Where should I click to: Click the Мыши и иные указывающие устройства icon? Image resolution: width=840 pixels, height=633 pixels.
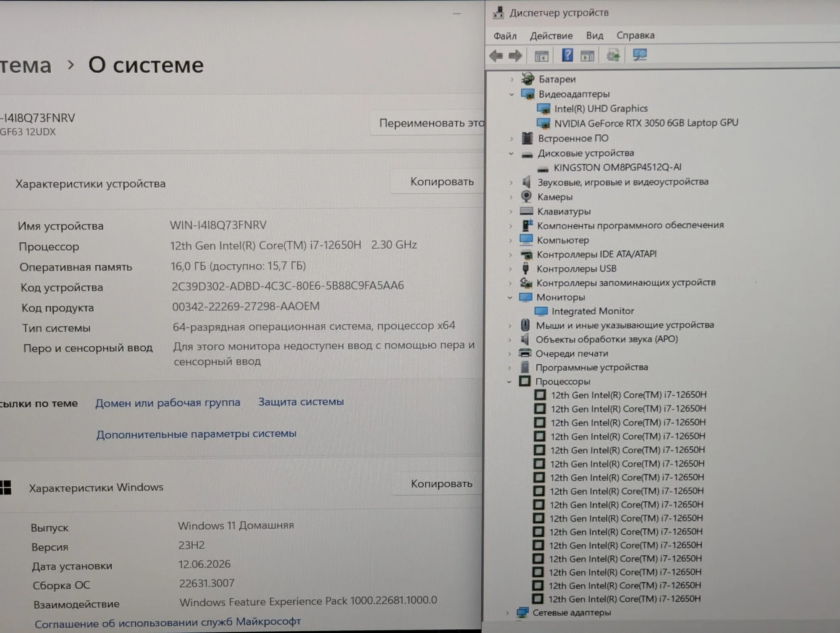(x=525, y=325)
